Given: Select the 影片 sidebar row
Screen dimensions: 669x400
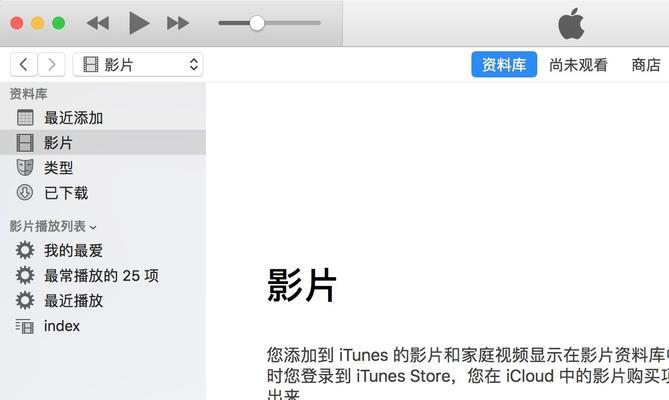Looking at the screenshot, I should coord(102,142).
